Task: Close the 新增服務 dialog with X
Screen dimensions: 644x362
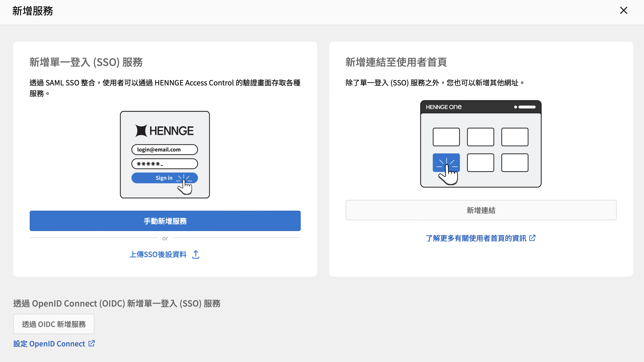Action: click(x=624, y=10)
